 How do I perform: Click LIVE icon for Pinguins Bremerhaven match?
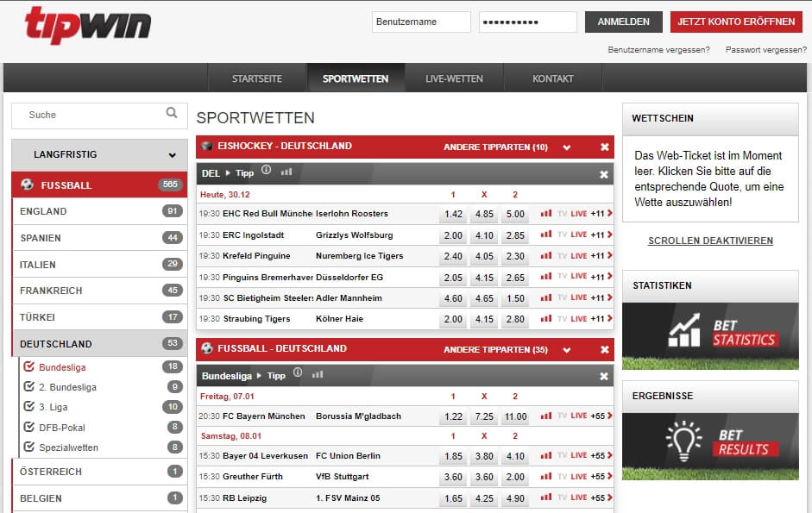click(578, 277)
